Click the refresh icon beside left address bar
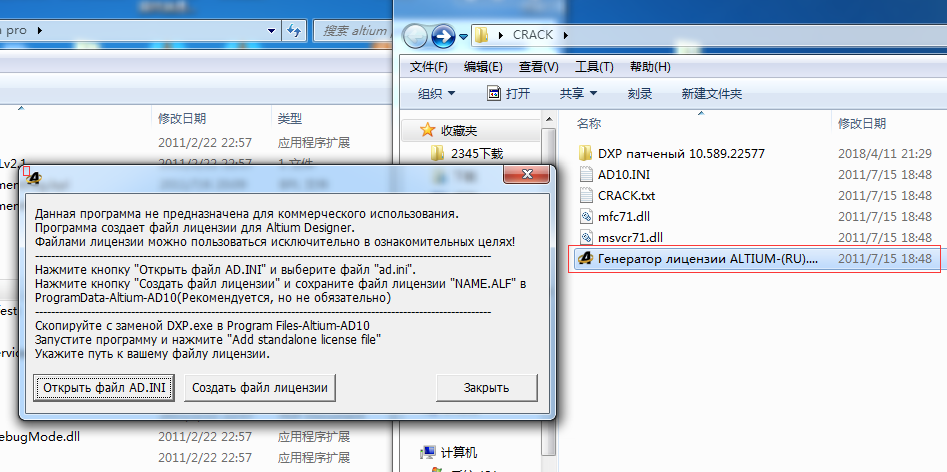Image resolution: width=947 pixels, height=472 pixels. pyautogui.click(x=294, y=31)
